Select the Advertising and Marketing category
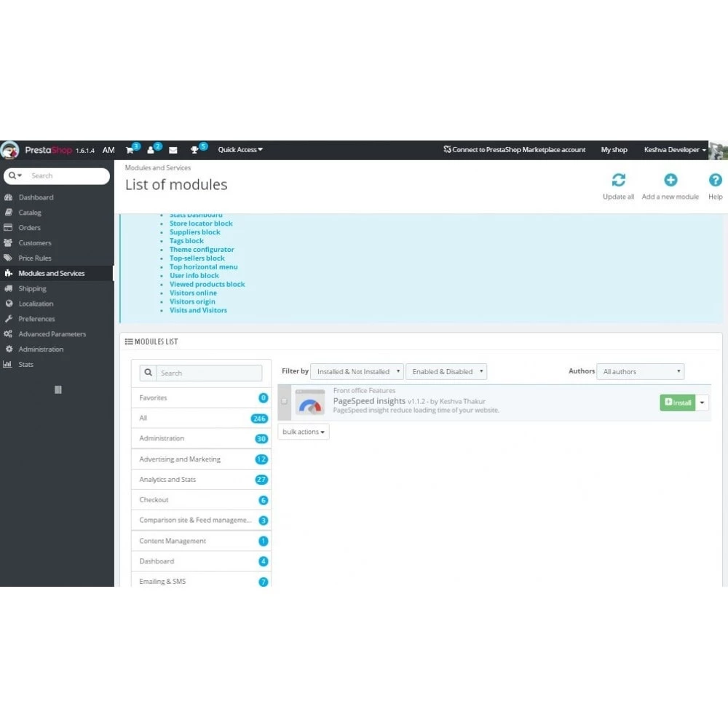Viewport: 728px width, 728px height. 201,459
